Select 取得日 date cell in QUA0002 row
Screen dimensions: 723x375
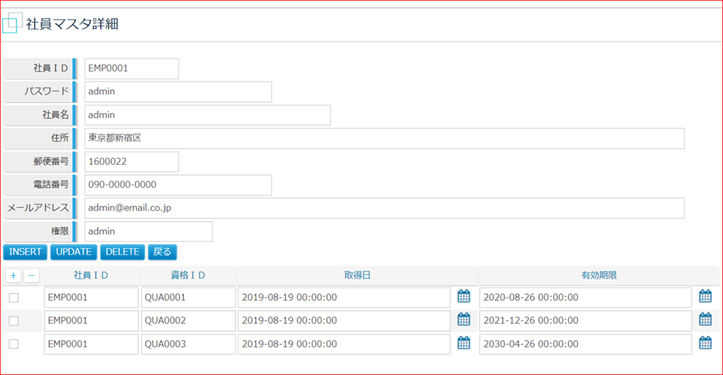point(344,321)
